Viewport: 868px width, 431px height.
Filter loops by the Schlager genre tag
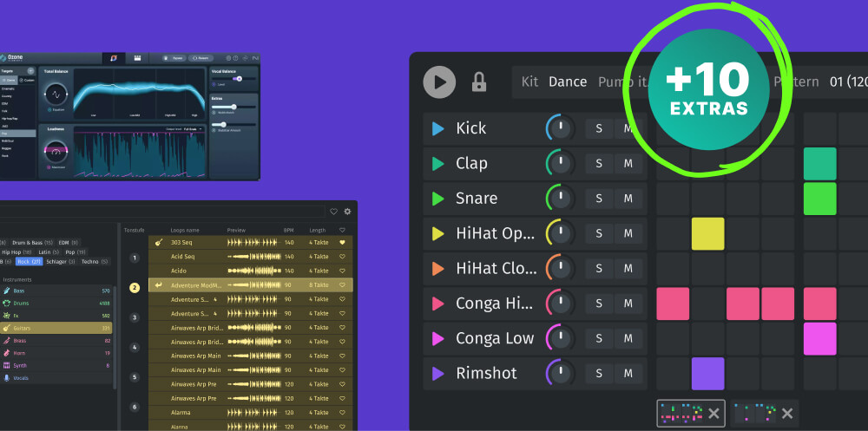point(61,262)
